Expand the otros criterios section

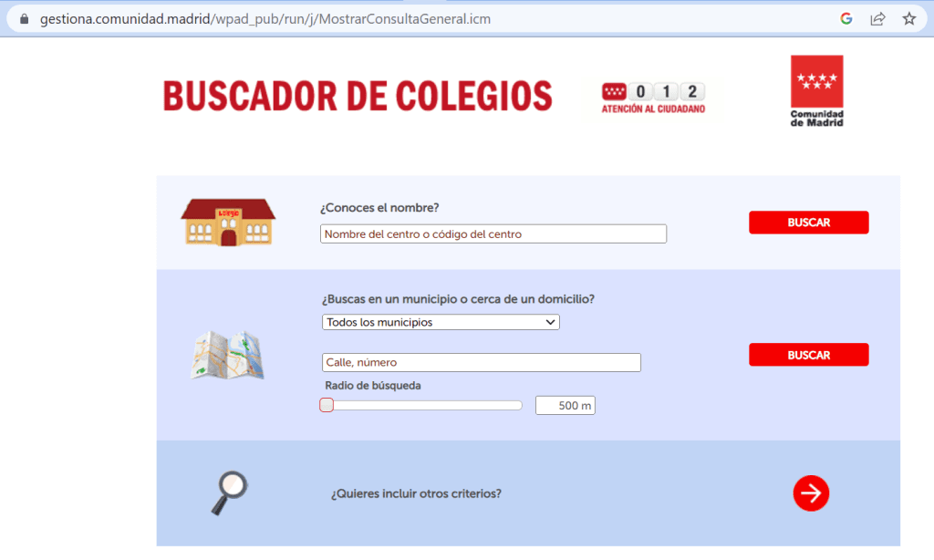click(x=811, y=493)
